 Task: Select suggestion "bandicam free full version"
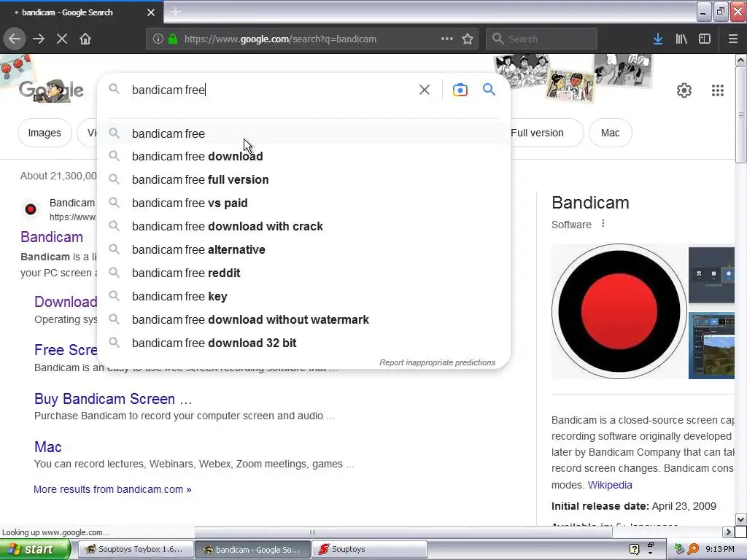click(x=303, y=179)
